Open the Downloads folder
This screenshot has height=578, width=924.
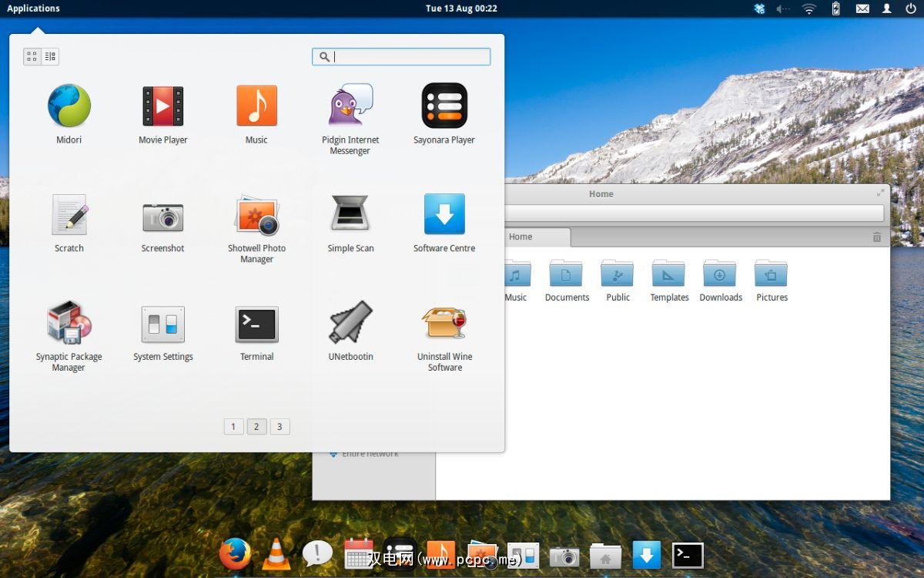[x=720, y=281]
